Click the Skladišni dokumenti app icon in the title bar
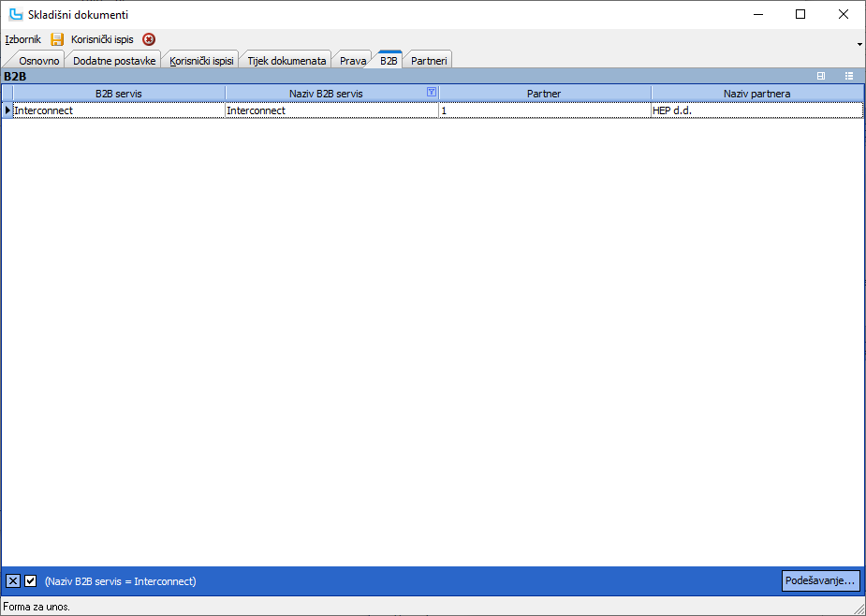The image size is (866, 616). point(16,14)
